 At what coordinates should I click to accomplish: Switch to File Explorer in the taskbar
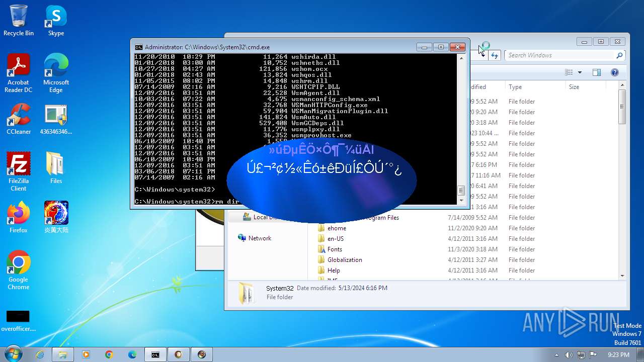[63, 354]
